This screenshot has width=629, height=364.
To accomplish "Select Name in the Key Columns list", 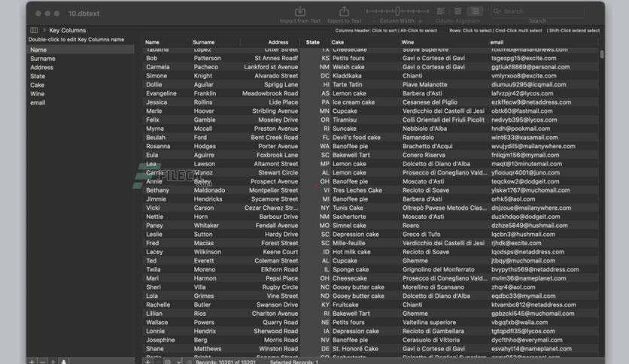I will pos(81,50).
